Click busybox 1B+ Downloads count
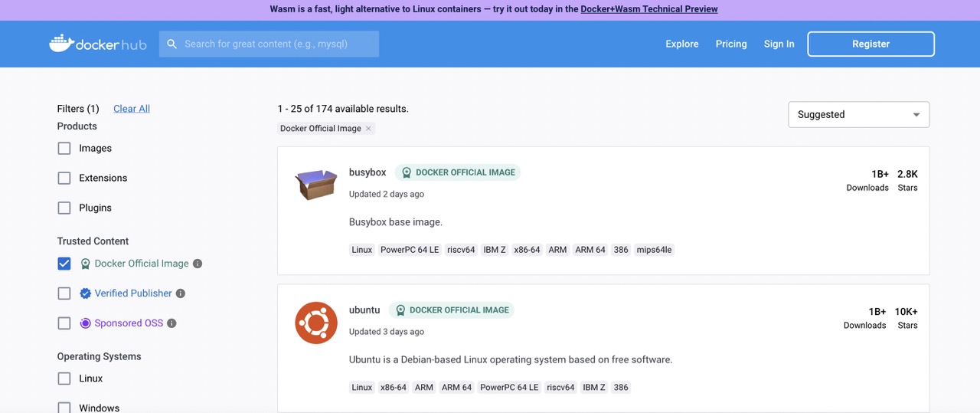The image size is (980, 413). [880, 174]
